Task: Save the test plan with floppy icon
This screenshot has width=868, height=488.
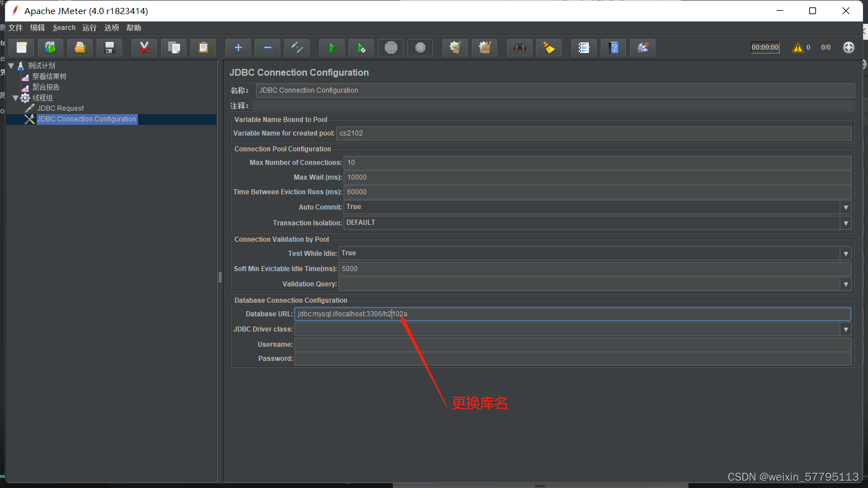Action: pos(110,47)
